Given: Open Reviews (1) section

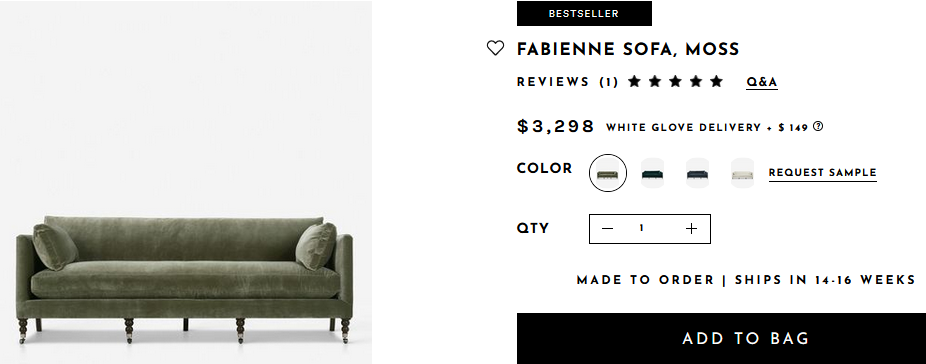Looking at the screenshot, I should click(x=568, y=82).
